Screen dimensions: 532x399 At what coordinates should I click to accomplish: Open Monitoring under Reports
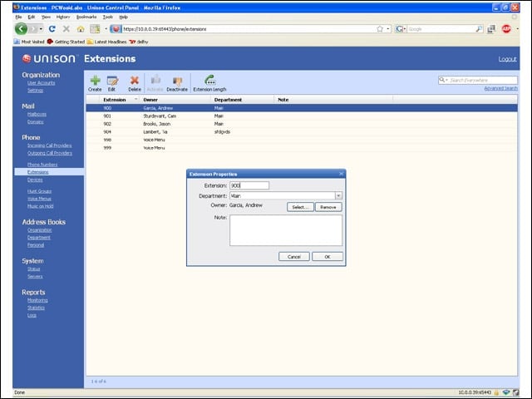[x=37, y=300]
